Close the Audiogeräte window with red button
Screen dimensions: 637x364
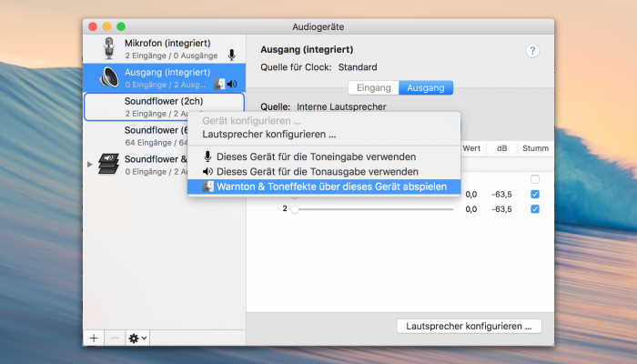coord(93,26)
